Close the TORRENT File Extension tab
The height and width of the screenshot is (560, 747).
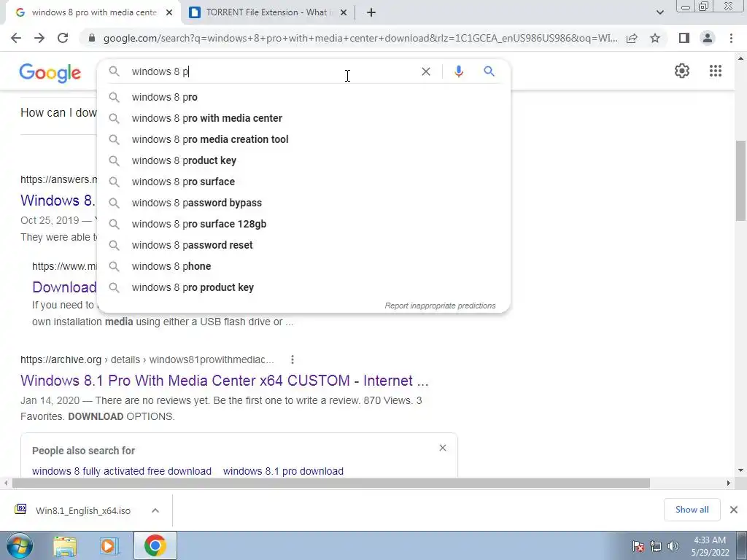pyautogui.click(x=343, y=13)
